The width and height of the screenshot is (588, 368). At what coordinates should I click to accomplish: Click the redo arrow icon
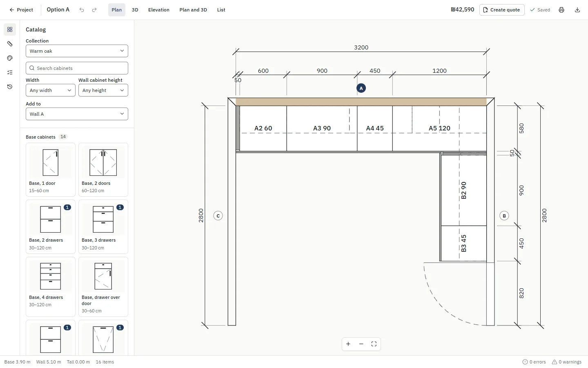(x=94, y=10)
